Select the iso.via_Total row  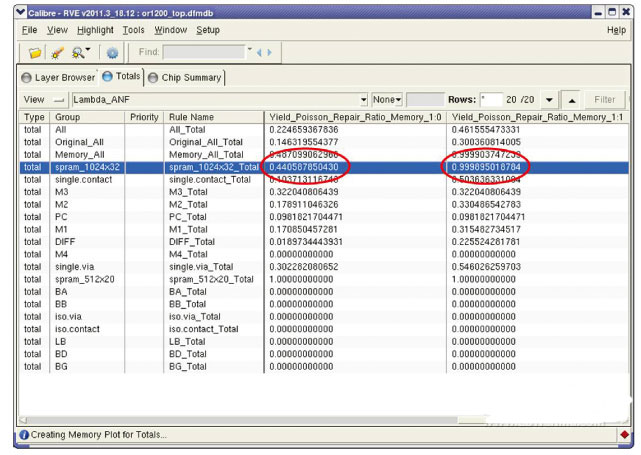[x=324, y=317]
